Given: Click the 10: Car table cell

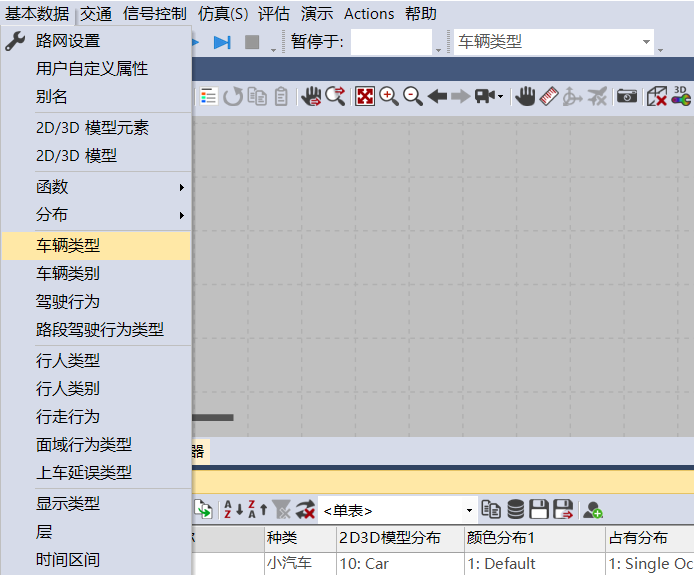Looking at the screenshot, I should pyautogui.click(x=400, y=564).
